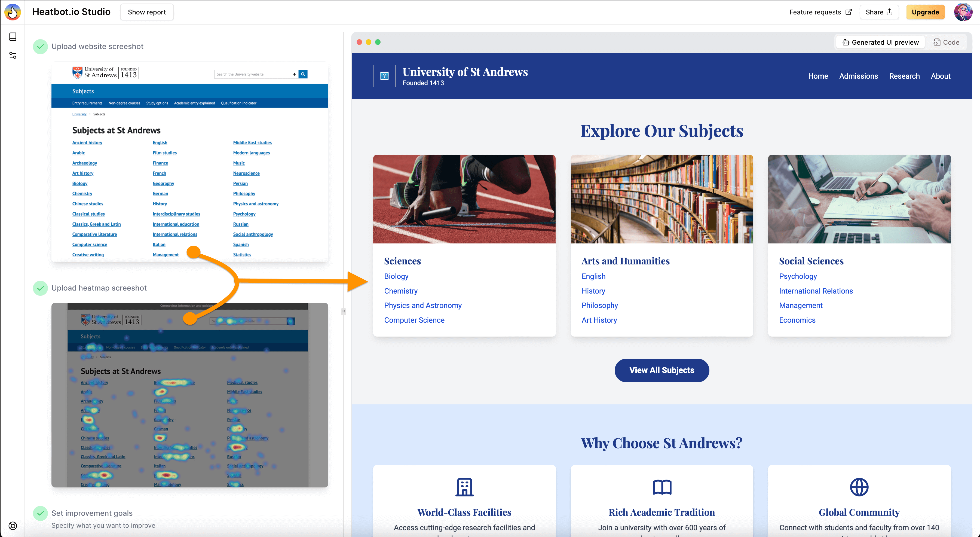
Task: Click the check circle next to Set improvement goals
Action: click(x=40, y=513)
